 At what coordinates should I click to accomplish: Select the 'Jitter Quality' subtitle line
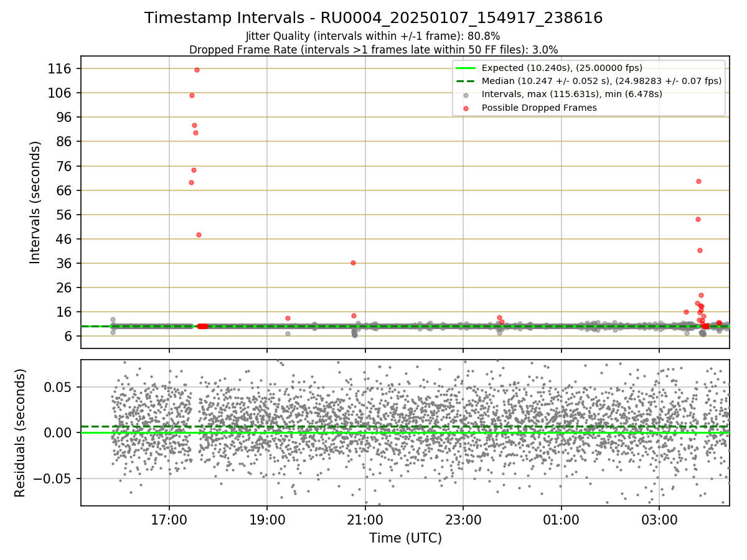click(x=373, y=36)
